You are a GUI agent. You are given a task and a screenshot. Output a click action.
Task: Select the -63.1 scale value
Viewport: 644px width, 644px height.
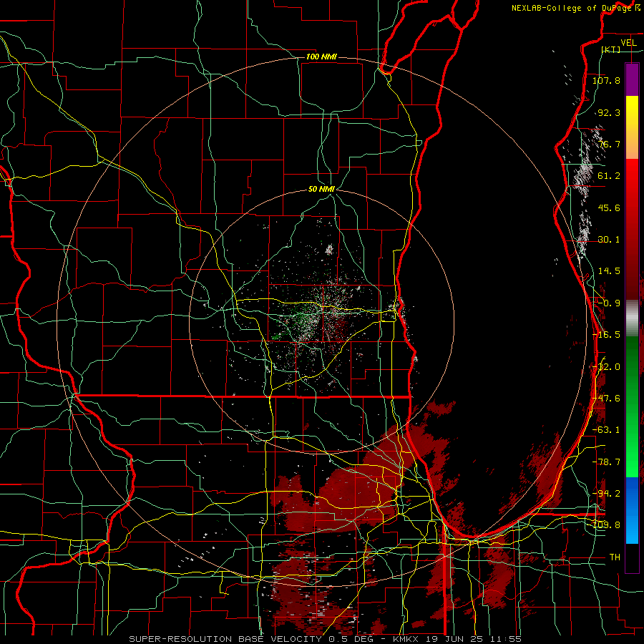(606, 430)
